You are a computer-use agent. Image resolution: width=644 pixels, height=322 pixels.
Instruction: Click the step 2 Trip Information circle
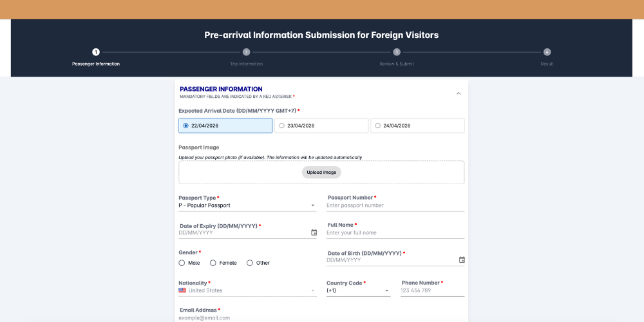click(x=246, y=52)
